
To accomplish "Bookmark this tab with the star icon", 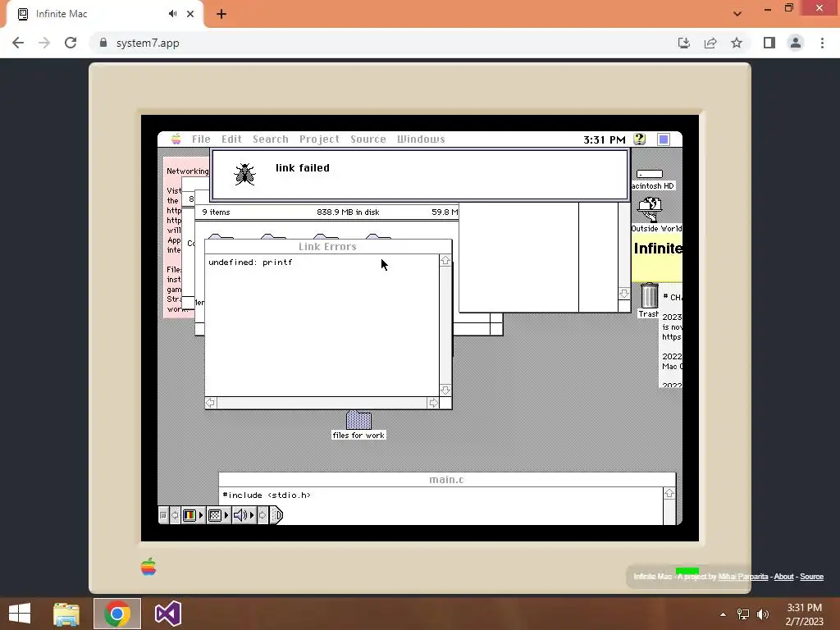I will 737,43.
